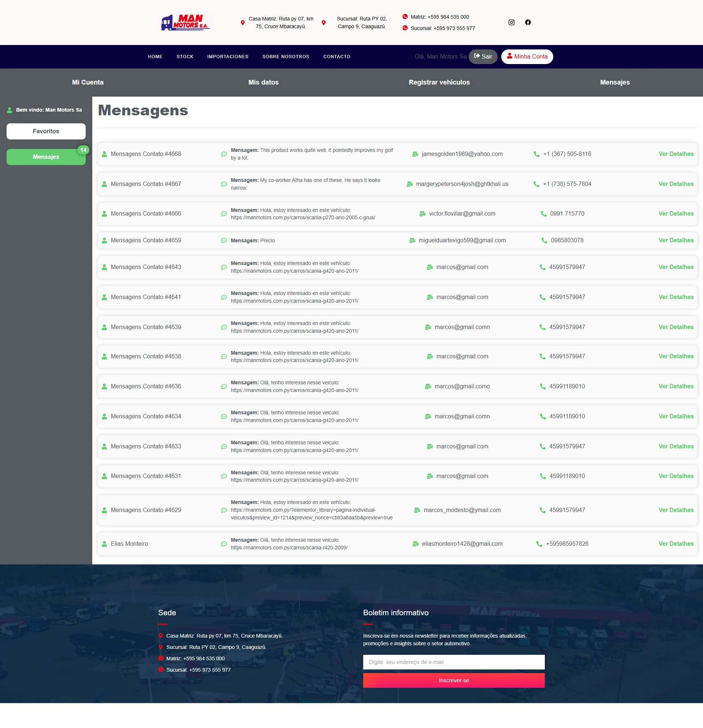
Task: Open IMPORTACIONES menu item
Action: tap(228, 57)
